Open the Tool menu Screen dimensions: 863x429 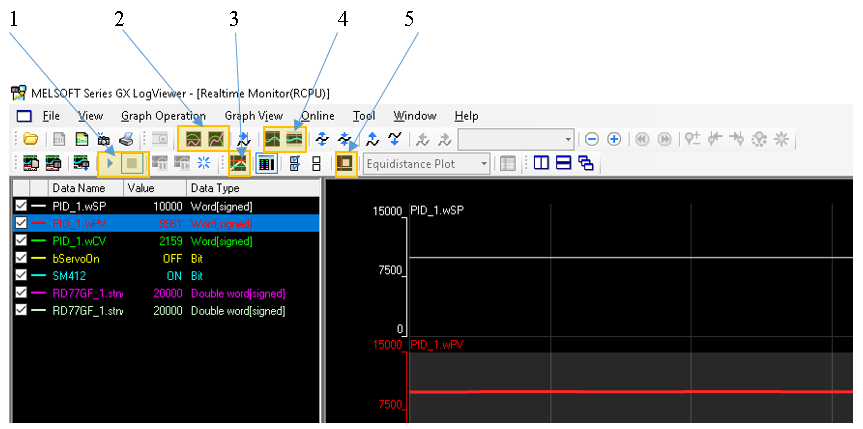[364, 116]
